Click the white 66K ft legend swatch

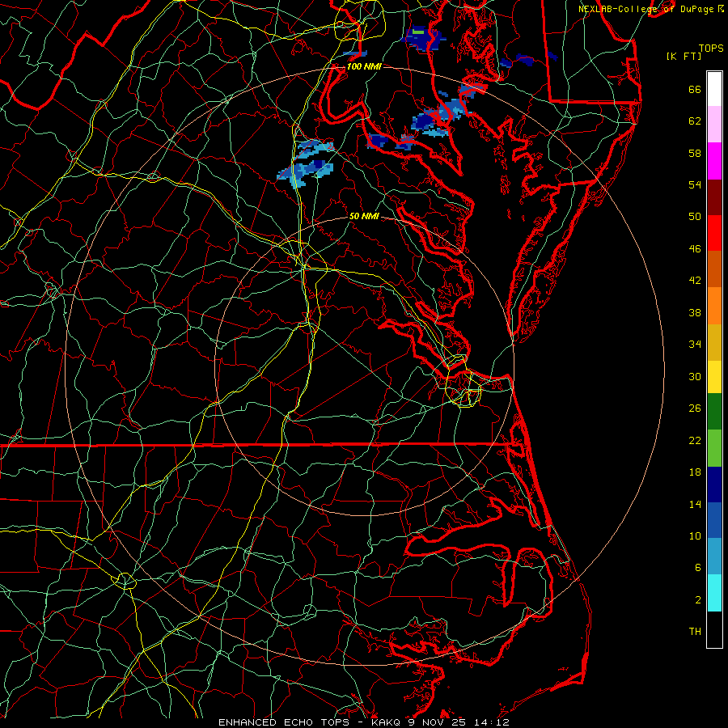click(714, 89)
